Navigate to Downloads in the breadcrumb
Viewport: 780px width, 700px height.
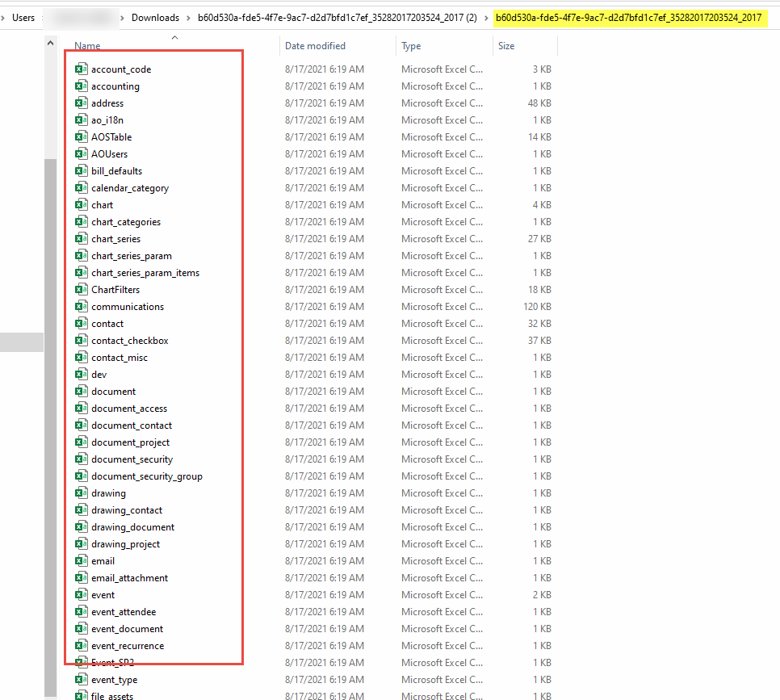(x=155, y=18)
